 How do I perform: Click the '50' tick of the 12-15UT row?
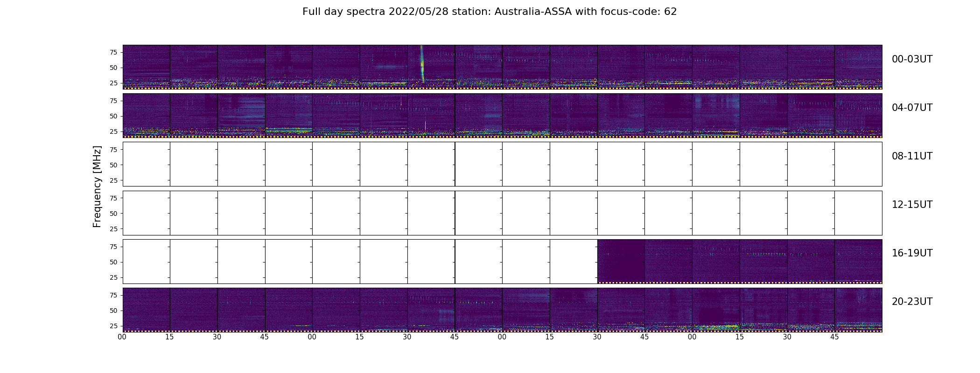113,214
